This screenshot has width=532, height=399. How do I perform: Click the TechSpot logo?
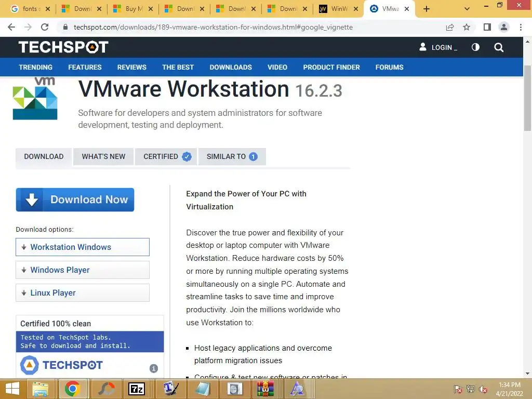63,47
